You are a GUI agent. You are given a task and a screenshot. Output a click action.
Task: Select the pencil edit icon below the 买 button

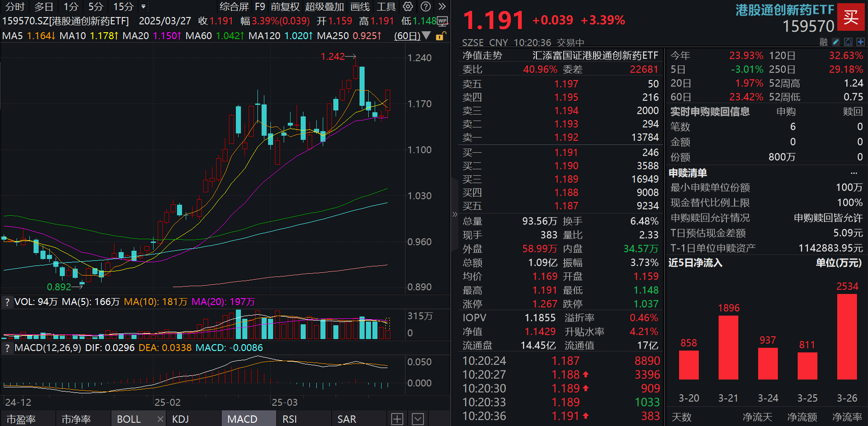click(835, 41)
